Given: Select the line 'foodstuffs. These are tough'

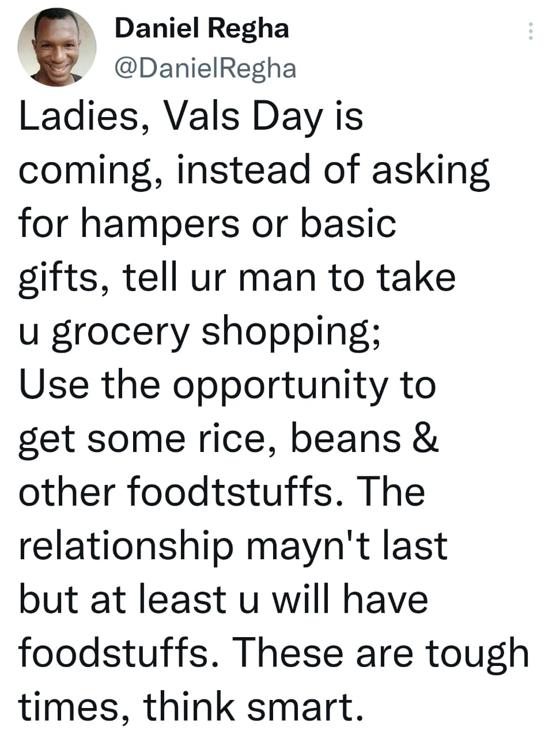Looking at the screenshot, I should click(274, 654).
